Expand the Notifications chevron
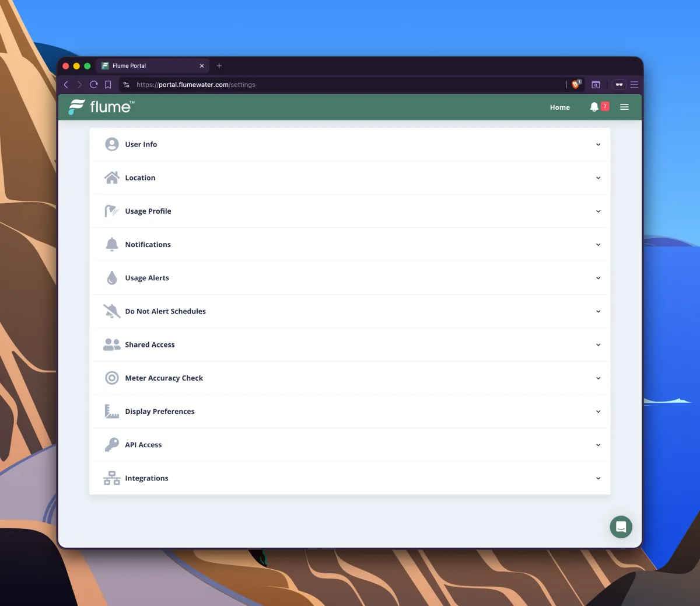 pyautogui.click(x=598, y=245)
